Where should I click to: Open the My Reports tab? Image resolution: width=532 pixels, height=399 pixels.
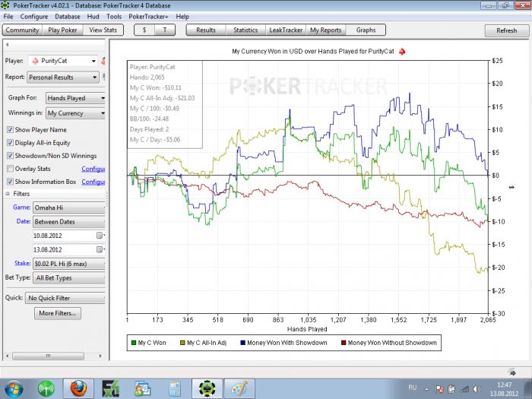(326, 30)
